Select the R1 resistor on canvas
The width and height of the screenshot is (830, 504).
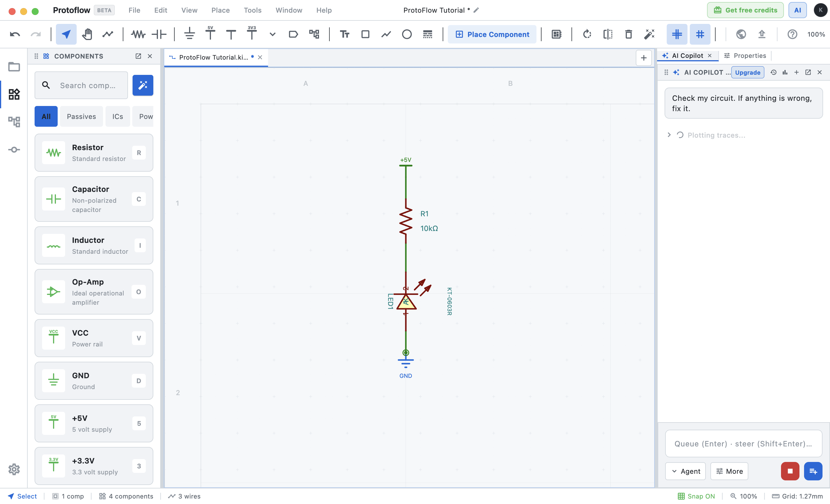click(x=406, y=221)
